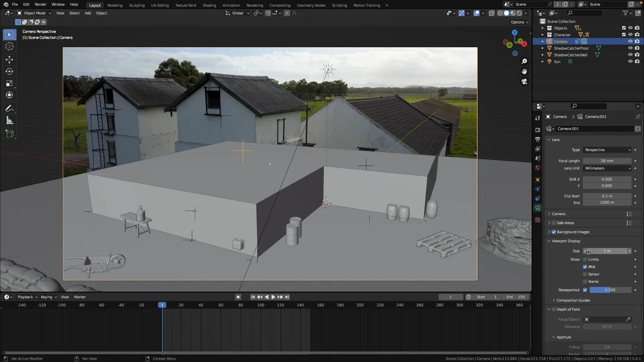644x362 pixels.
Task: Select the Annotate tool
Action: point(9,108)
